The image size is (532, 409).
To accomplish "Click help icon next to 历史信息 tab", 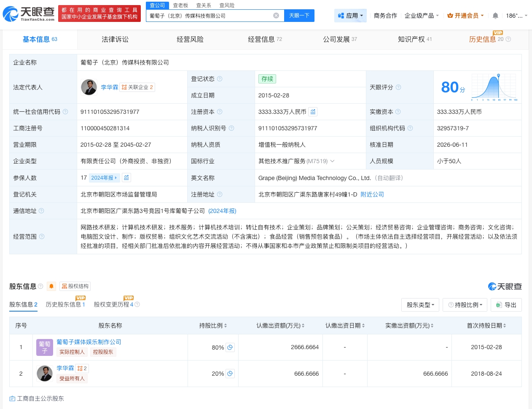I will (x=508, y=39).
